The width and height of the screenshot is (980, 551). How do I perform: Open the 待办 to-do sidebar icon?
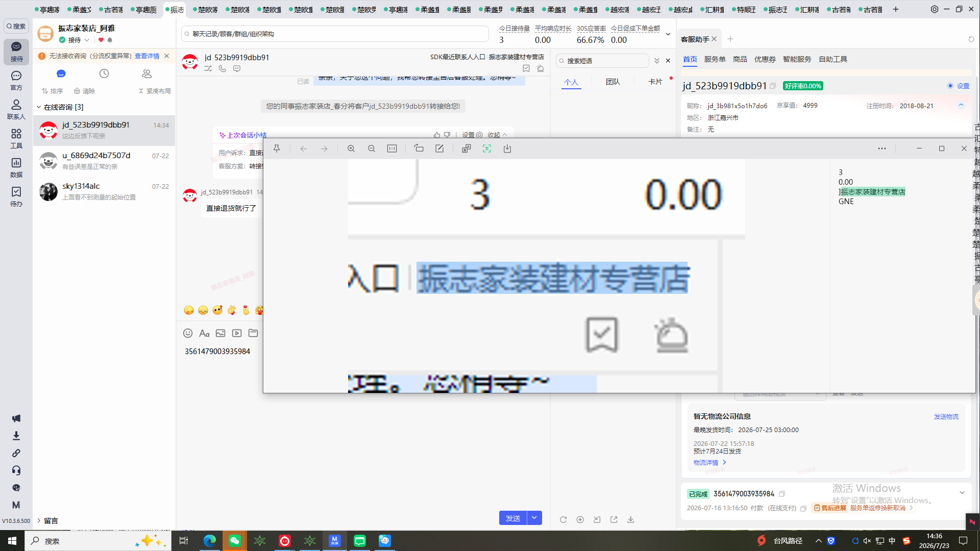[x=16, y=196]
